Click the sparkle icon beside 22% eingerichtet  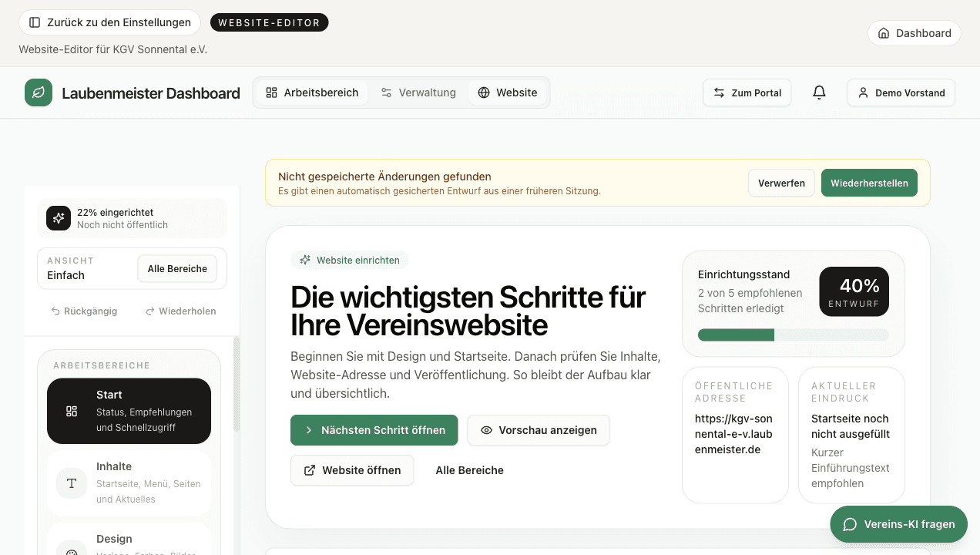(x=59, y=218)
